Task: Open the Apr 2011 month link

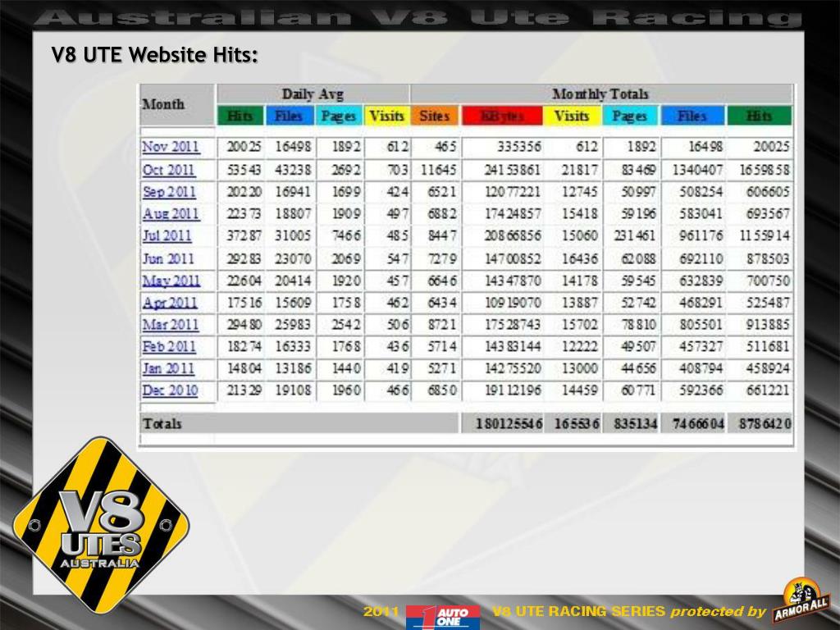Action: [169, 303]
